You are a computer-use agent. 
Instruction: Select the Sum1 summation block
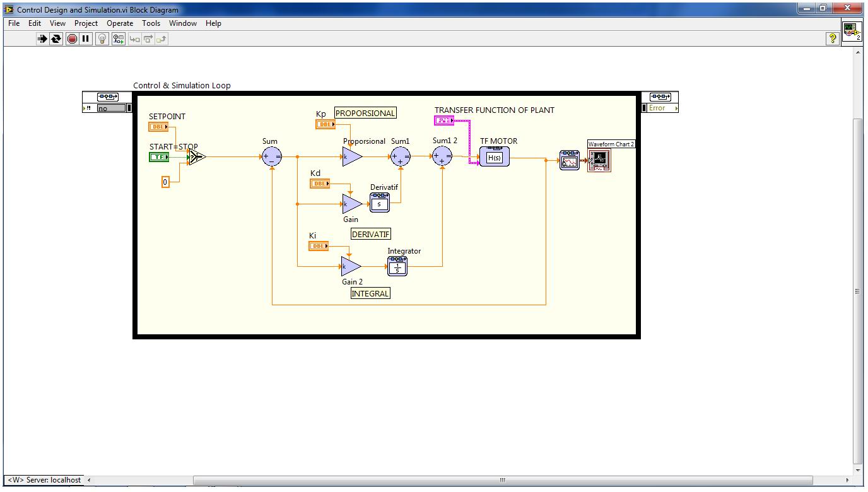pyautogui.click(x=400, y=157)
